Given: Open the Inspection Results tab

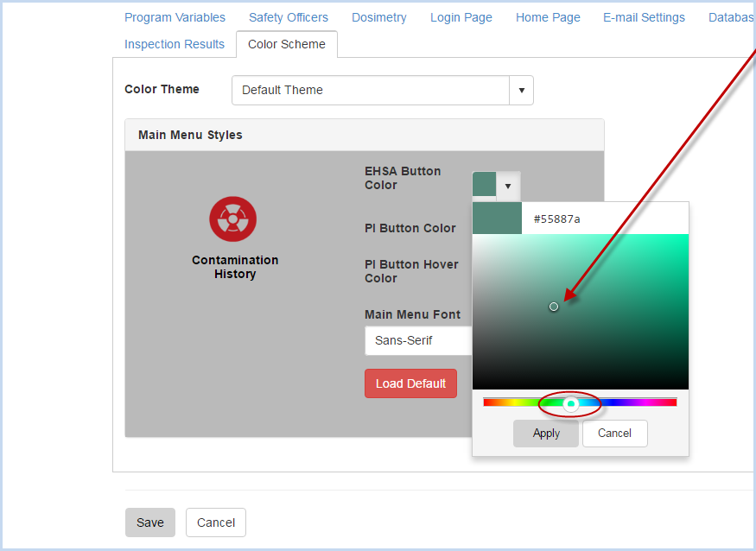Looking at the screenshot, I should tap(175, 44).
